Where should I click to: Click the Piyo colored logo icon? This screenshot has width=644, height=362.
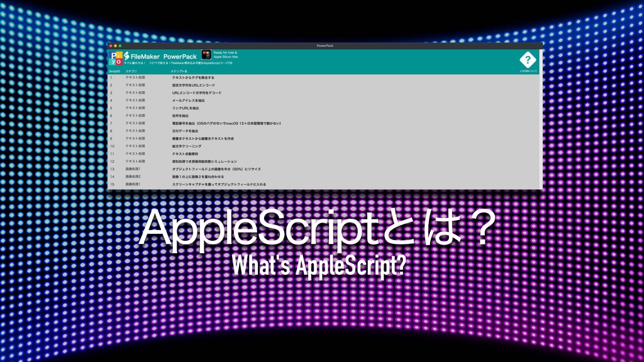click(x=116, y=58)
